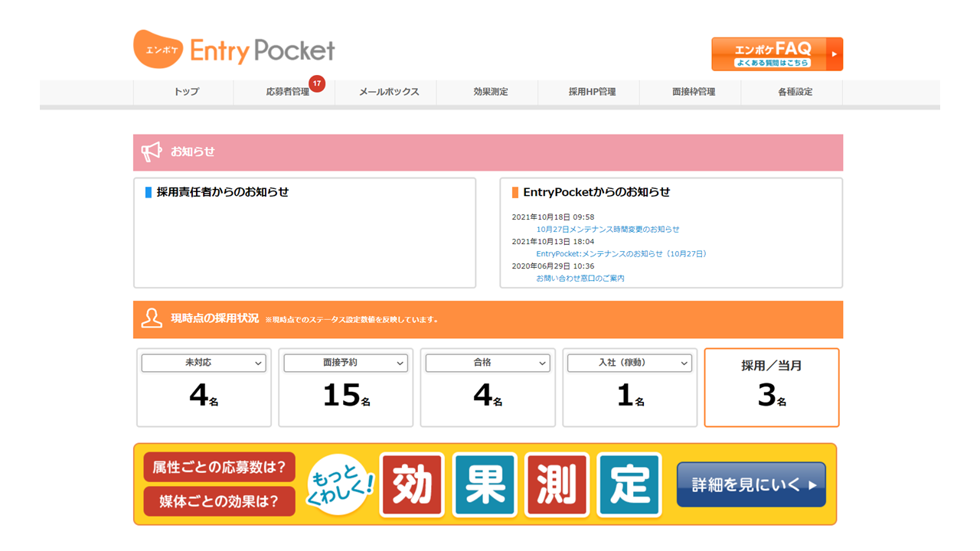980x551 pixels.
Task: Click the notification badge showing 17
Action: (319, 83)
